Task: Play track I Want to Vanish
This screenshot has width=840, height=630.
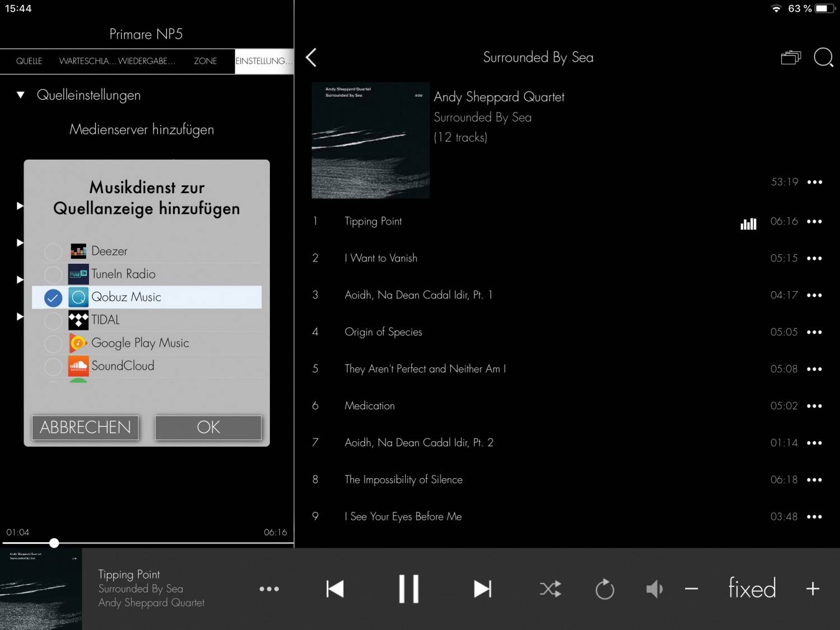Action: [381, 258]
